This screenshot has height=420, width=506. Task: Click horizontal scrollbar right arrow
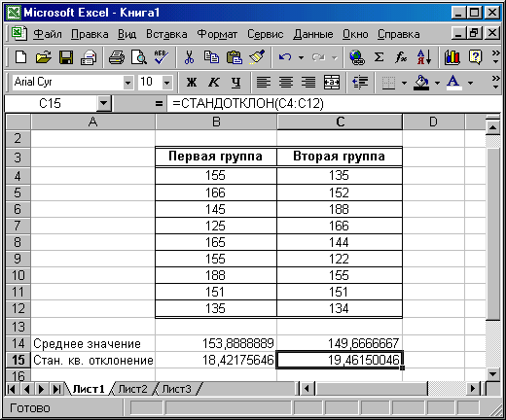(x=473, y=389)
